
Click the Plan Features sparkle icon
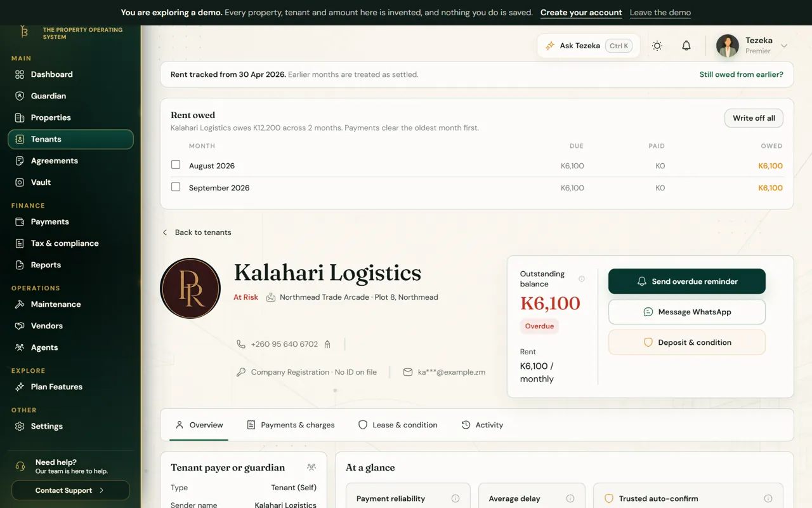[20, 387]
